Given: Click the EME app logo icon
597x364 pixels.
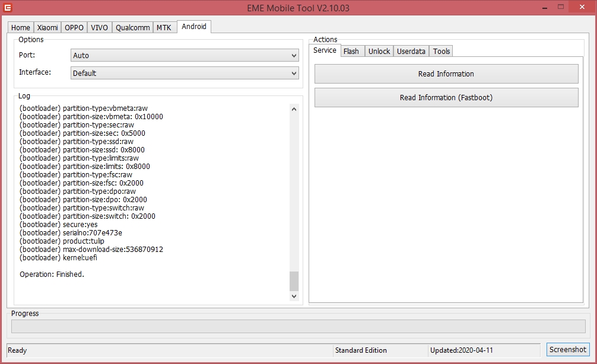Looking at the screenshot, I should coord(8,7).
